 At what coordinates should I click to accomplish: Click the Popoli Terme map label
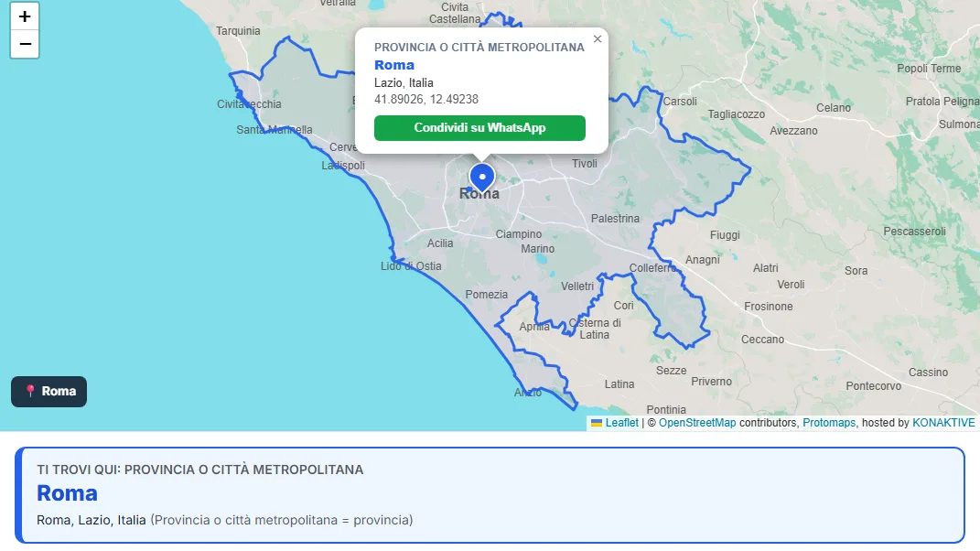click(929, 68)
